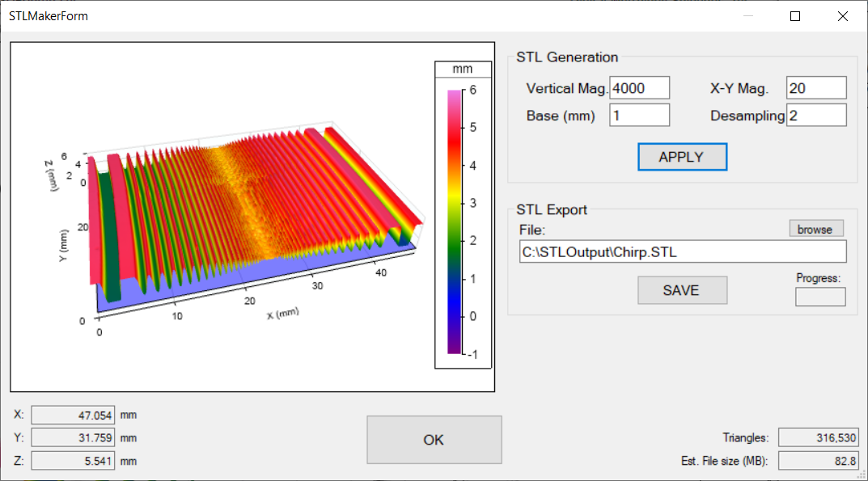Open the browse dialog for file selection
Viewport: 868px width, 481px height.
815,228
